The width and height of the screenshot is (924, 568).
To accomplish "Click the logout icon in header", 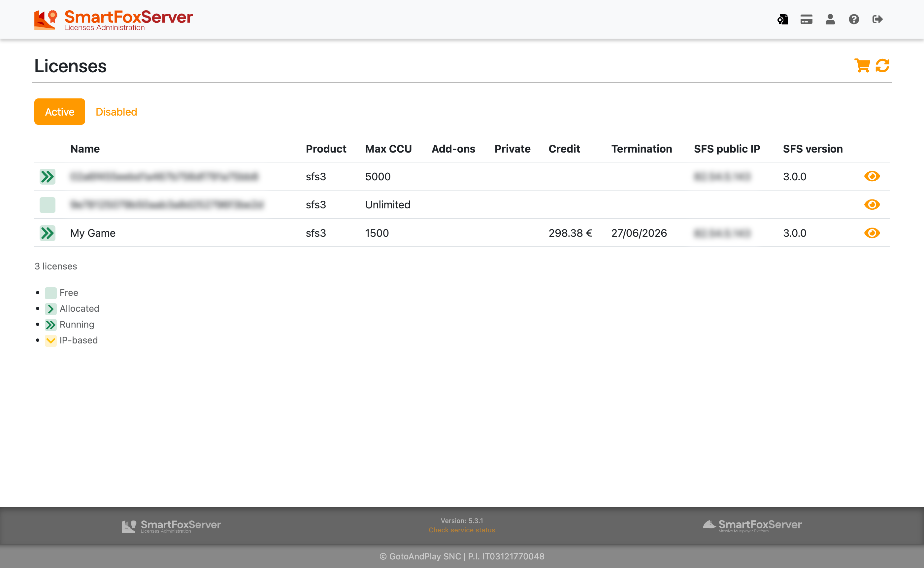I will 877,19.
